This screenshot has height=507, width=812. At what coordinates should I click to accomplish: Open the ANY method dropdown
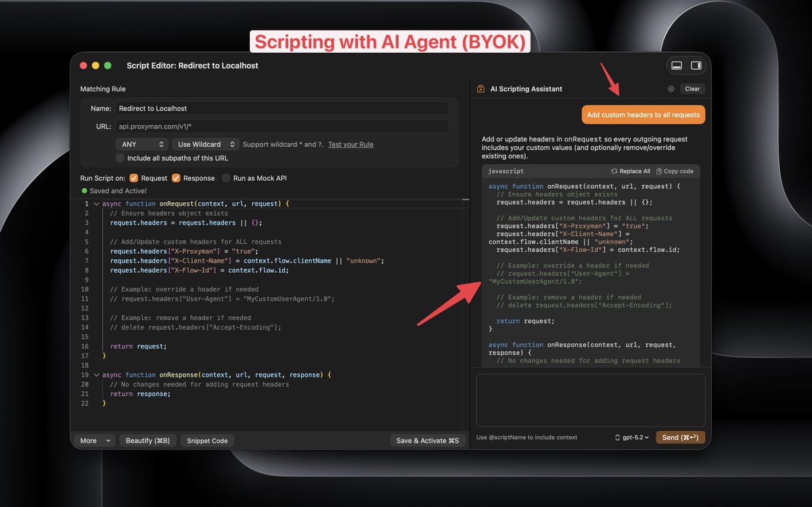(142, 144)
